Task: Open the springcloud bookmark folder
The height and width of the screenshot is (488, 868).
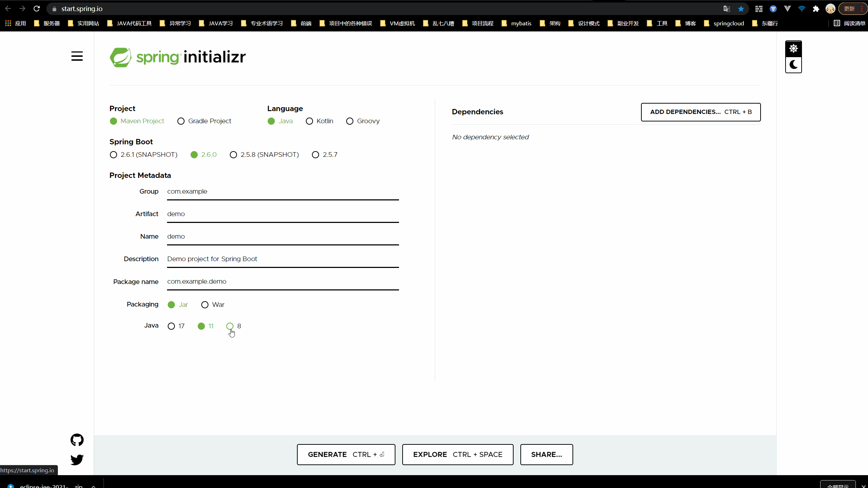Action: point(724,23)
